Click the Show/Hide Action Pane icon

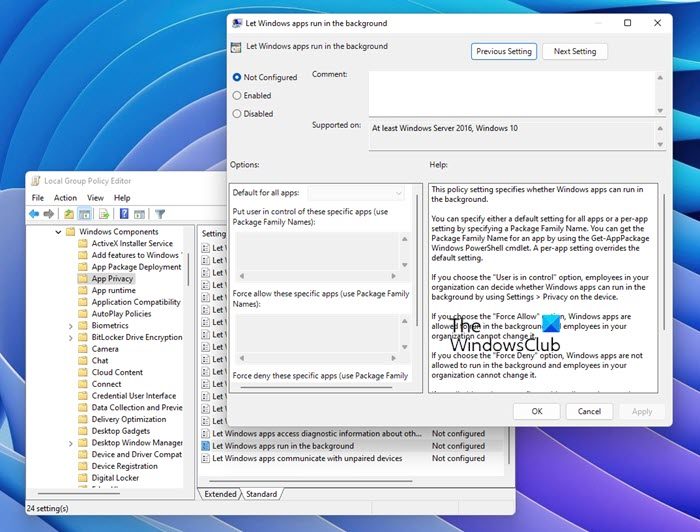(139, 214)
